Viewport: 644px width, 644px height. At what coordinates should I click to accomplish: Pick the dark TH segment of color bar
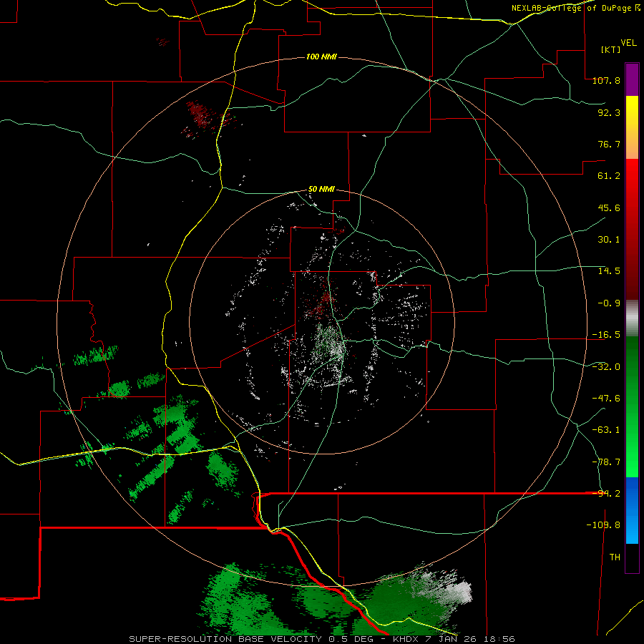click(x=632, y=558)
